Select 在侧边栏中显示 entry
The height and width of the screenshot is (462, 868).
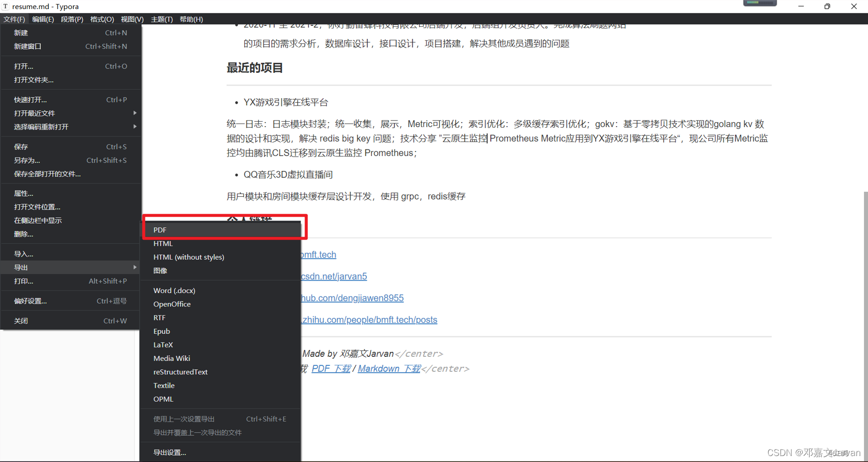[x=71, y=220]
